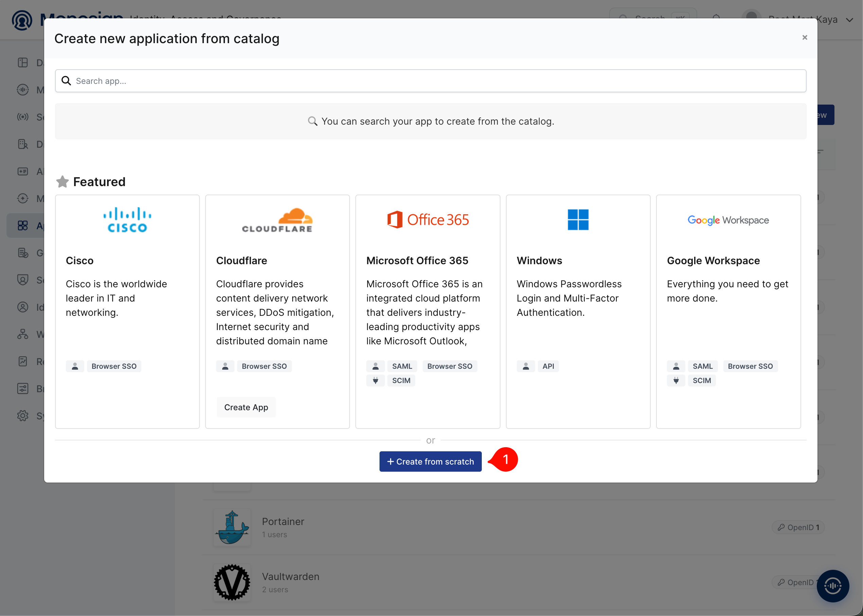Click the user icon on the Office 365 card
This screenshot has width=863, height=616.
pyautogui.click(x=376, y=366)
